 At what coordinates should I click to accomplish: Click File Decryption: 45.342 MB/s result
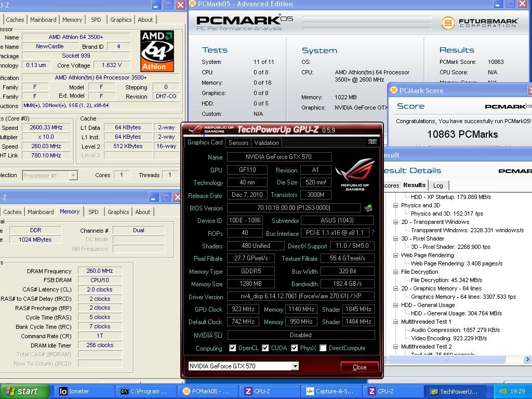pyautogui.click(x=446, y=280)
